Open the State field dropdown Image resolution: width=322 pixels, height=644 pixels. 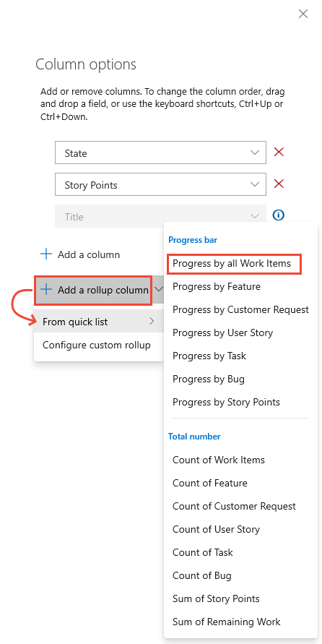point(255,153)
